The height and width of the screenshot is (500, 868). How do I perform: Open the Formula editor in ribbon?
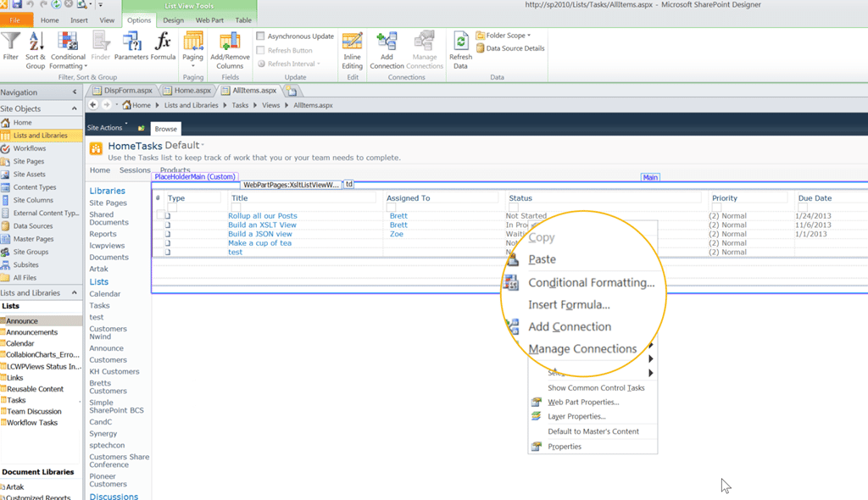click(x=163, y=46)
